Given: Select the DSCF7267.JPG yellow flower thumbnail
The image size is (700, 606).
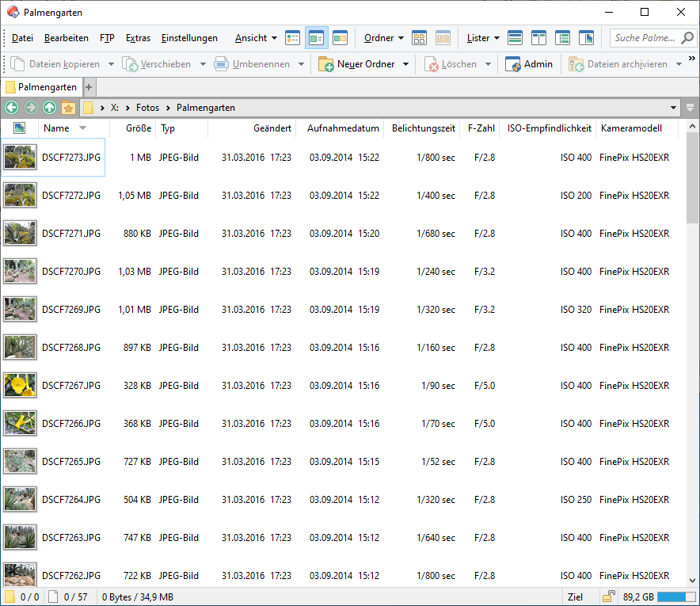Looking at the screenshot, I should click(20, 386).
